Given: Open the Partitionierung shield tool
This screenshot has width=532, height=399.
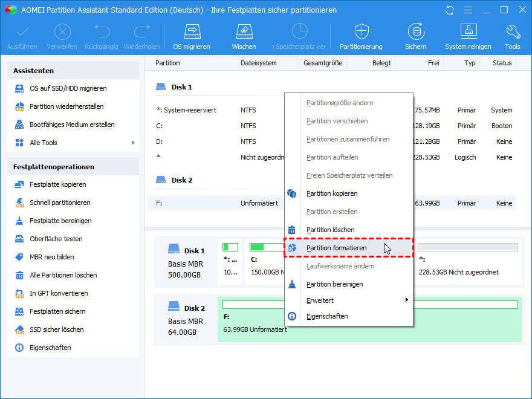Looking at the screenshot, I should pos(361,37).
